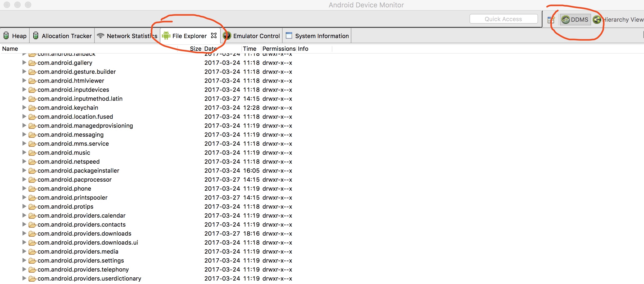Click the com.android.inputdevices folder icon
This screenshot has width=644, height=284.
coord(32,90)
